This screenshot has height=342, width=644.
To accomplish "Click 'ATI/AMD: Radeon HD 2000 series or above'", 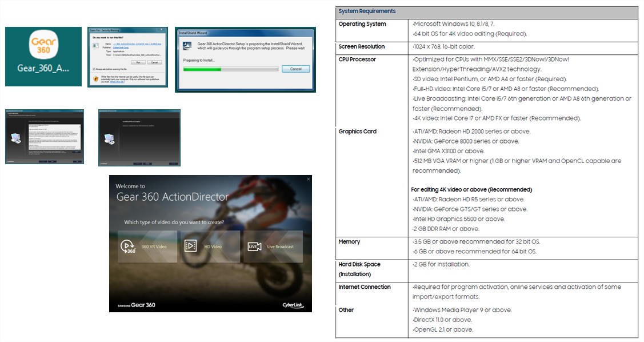I will [x=471, y=132].
